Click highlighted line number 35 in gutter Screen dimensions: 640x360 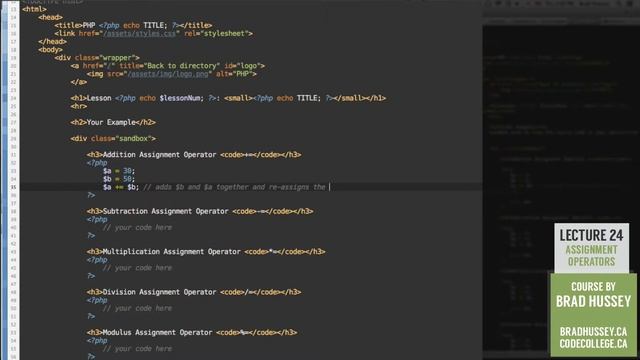click(x=13, y=187)
